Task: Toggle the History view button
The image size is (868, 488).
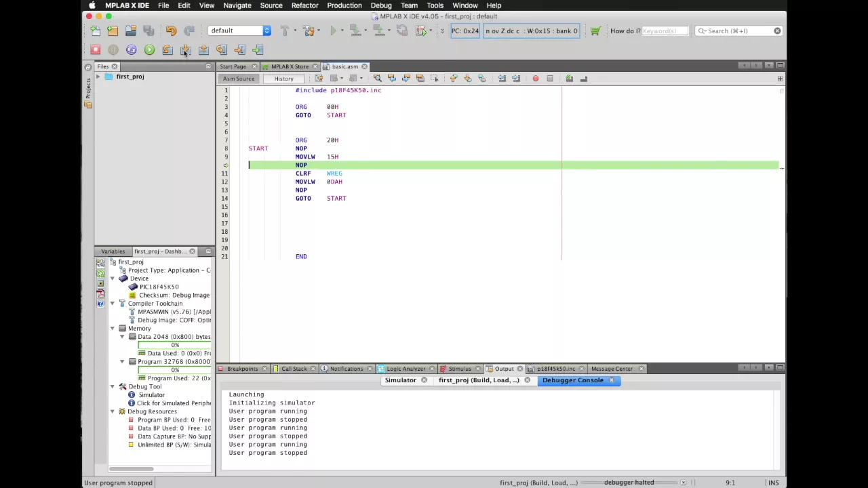Action: [x=284, y=79]
